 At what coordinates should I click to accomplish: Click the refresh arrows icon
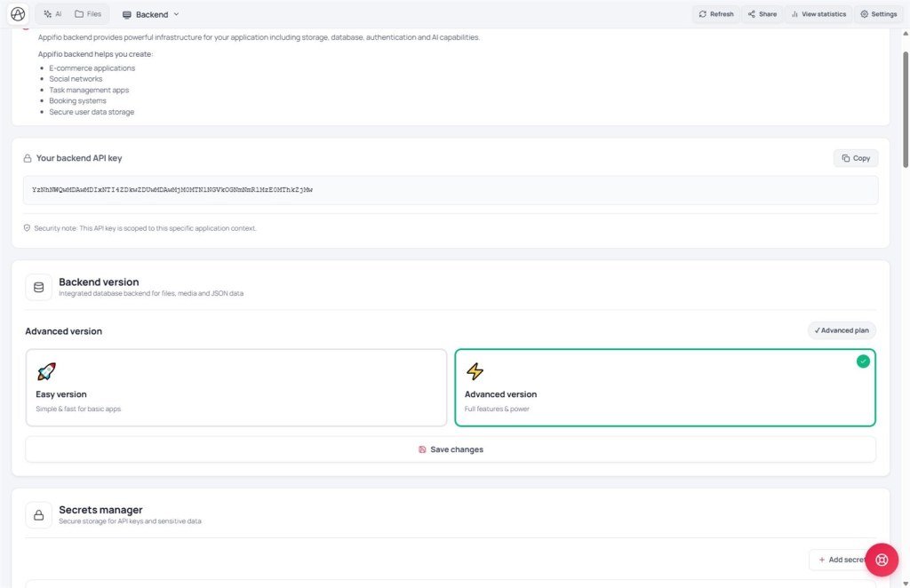tap(703, 14)
